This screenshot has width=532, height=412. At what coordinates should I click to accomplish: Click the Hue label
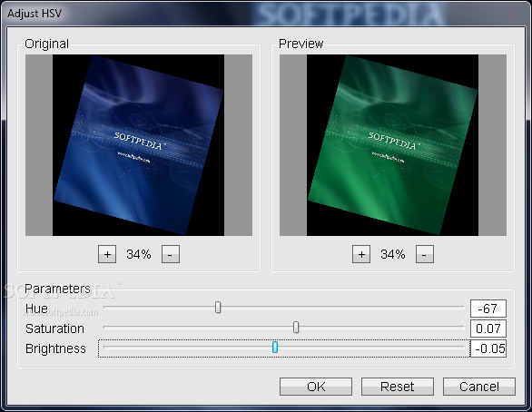click(36, 309)
